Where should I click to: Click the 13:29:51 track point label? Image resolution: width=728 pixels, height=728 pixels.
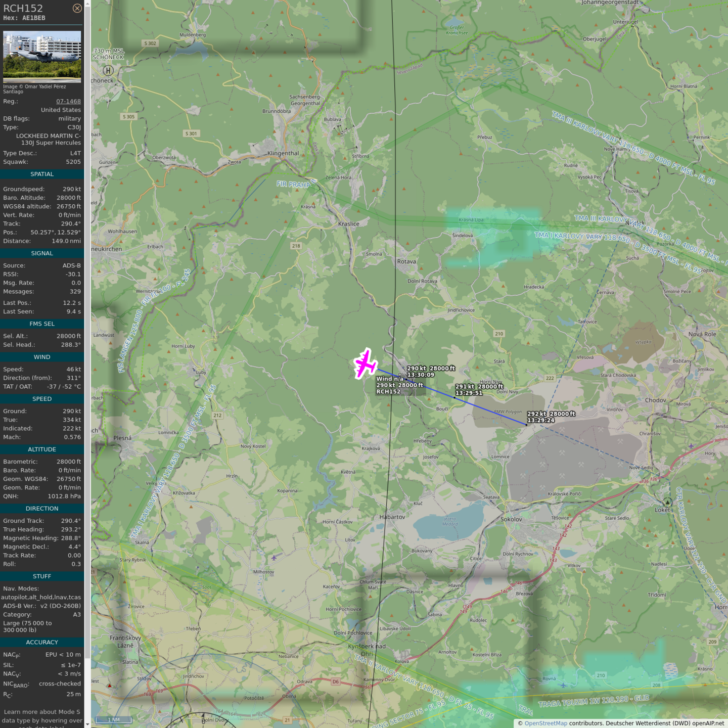point(469,393)
